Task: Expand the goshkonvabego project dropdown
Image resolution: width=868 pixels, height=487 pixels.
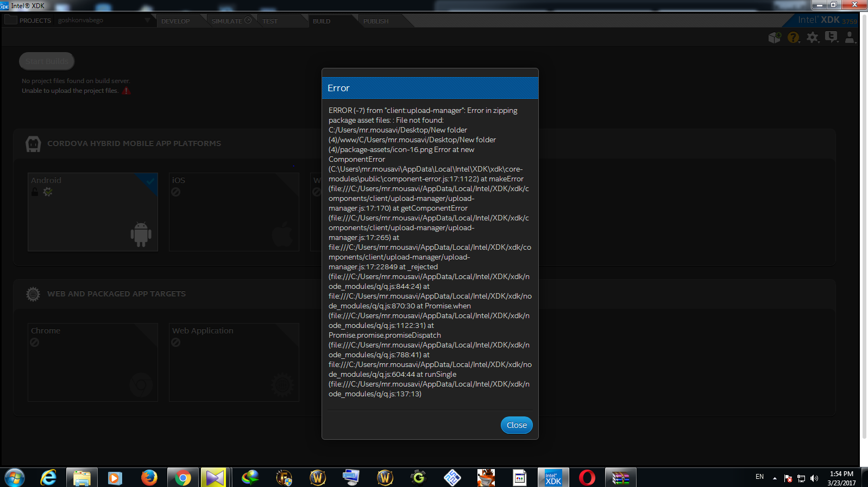Action: tap(147, 20)
